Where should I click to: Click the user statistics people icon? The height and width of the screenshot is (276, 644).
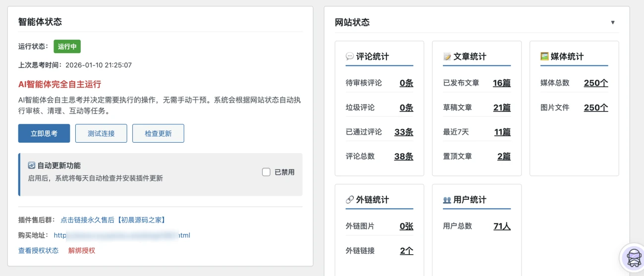click(447, 200)
